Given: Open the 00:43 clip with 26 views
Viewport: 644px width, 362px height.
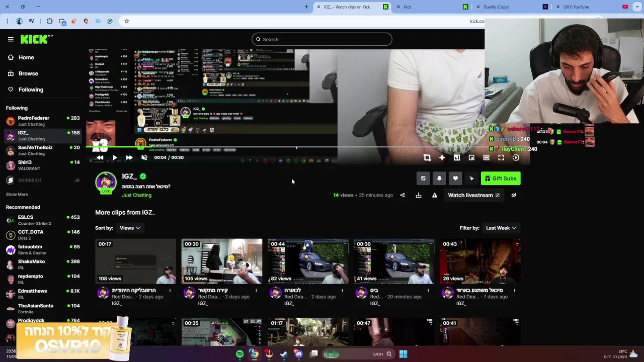Looking at the screenshot, I should tap(480, 261).
